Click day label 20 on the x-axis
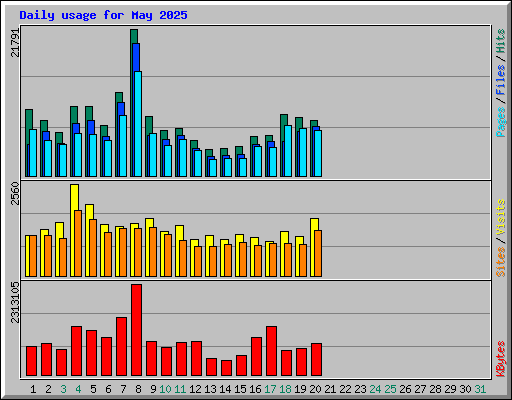Viewport: 512px width, 400px height. click(315, 389)
